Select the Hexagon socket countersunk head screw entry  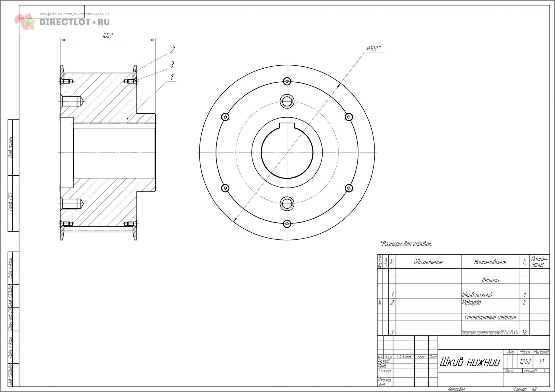[x=490, y=332]
